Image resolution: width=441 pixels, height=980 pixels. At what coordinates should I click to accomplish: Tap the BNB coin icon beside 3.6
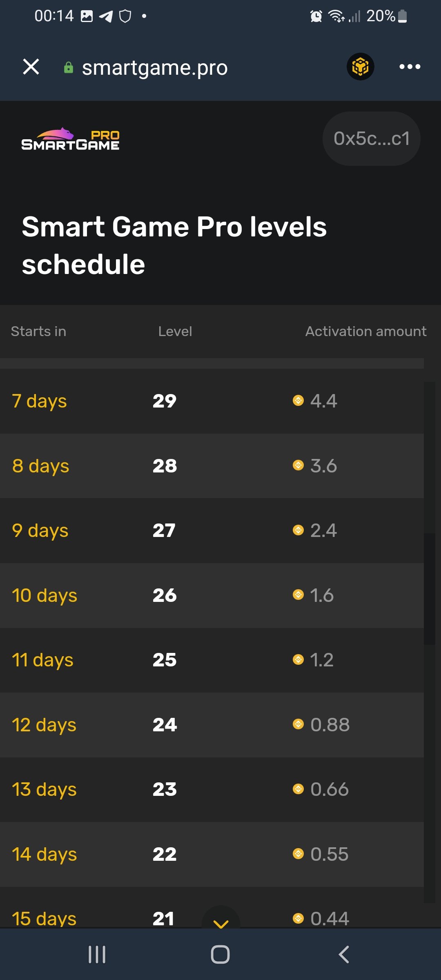tap(298, 465)
